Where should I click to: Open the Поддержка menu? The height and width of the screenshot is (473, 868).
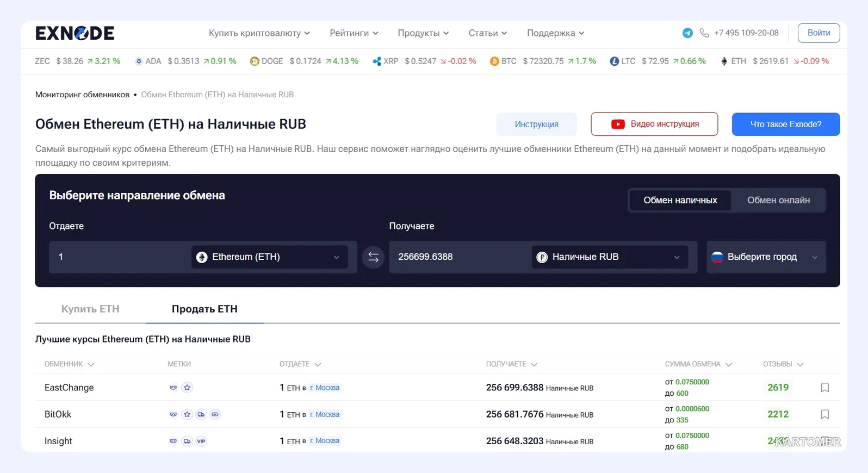point(555,33)
